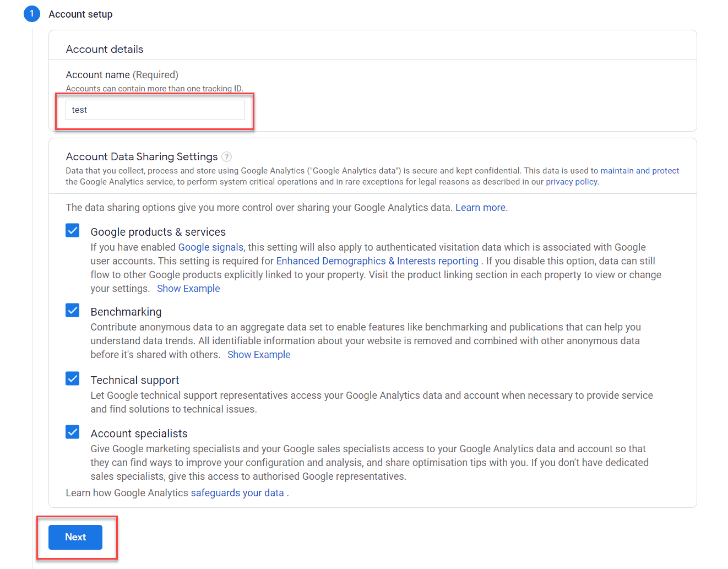Click the 'Account setup' step title
728x569 pixels.
point(80,14)
